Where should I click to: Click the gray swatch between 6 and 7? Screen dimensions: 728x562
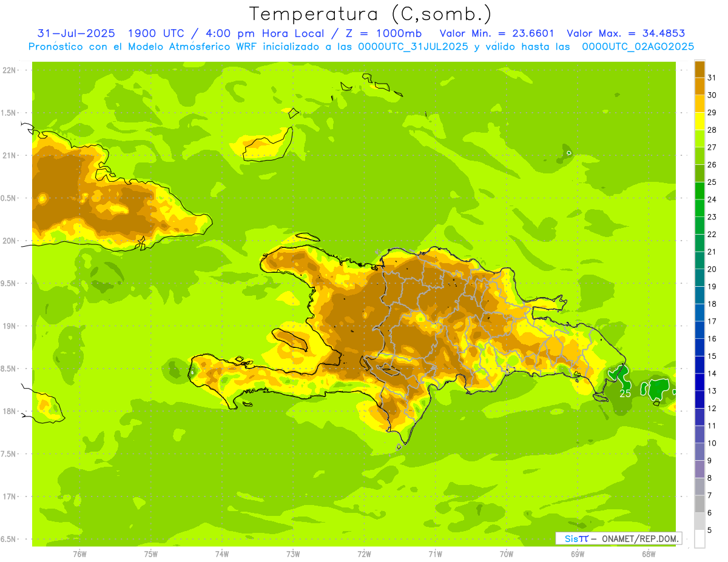coord(699,504)
